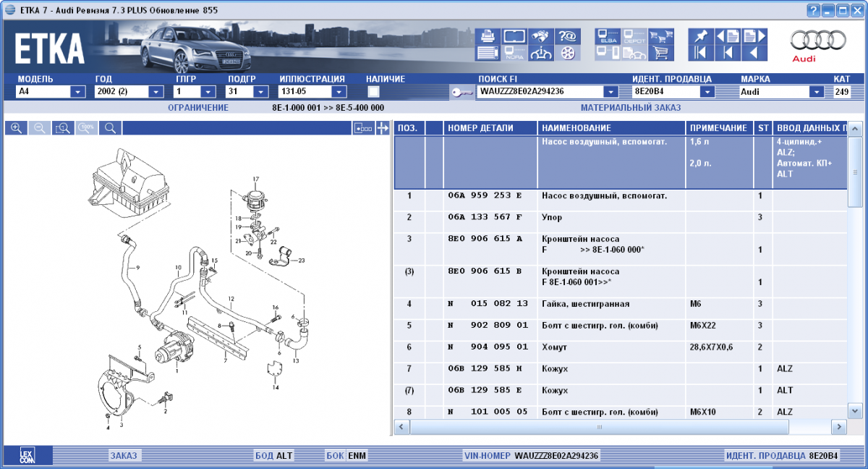Jump to first with double-bar arrow icon
The height and width of the screenshot is (469, 868).
pos(700,53)
